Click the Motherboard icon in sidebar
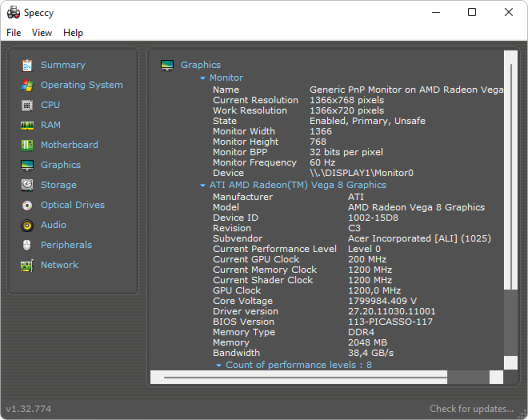The height and width of the screenshot is (420, 528). pyautogui.click(x=27, y=145)
